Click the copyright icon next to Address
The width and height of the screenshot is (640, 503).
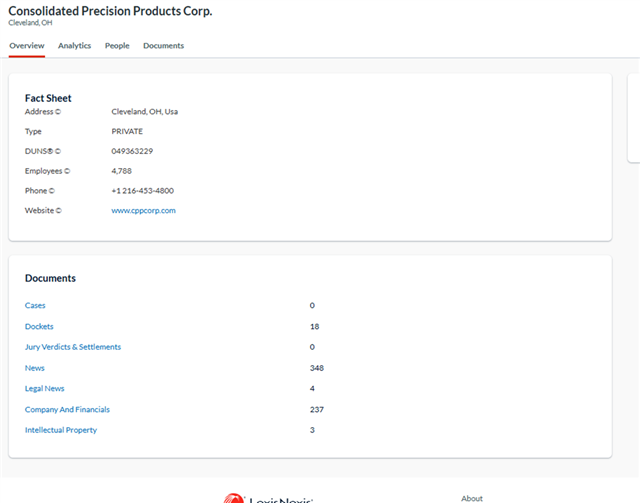coord(57,112)
